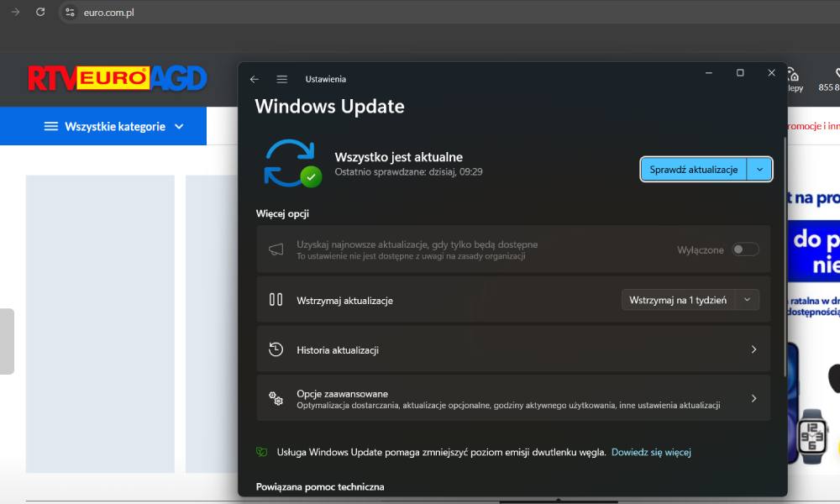Image resolution: width=840 pixels, height=504 pixels.
Task: Click the Wstrzymaj na 1 tydzień button
Action: (678, 300)
